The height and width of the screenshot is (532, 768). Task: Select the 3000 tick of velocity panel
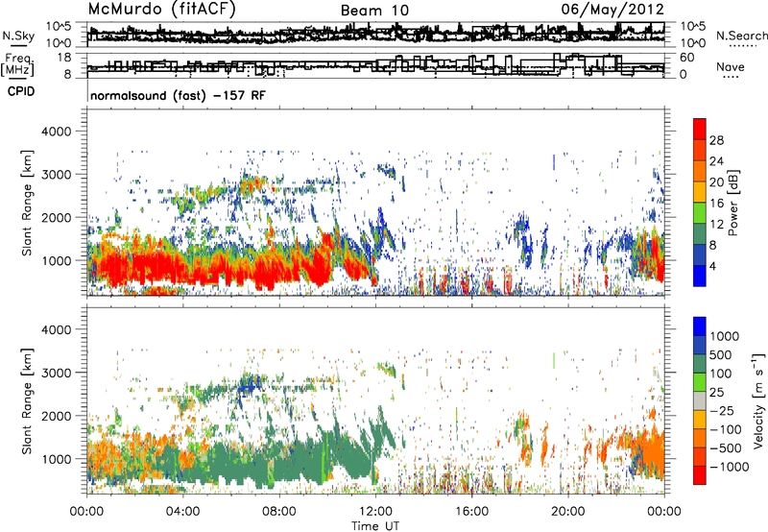tap(57, 373)
